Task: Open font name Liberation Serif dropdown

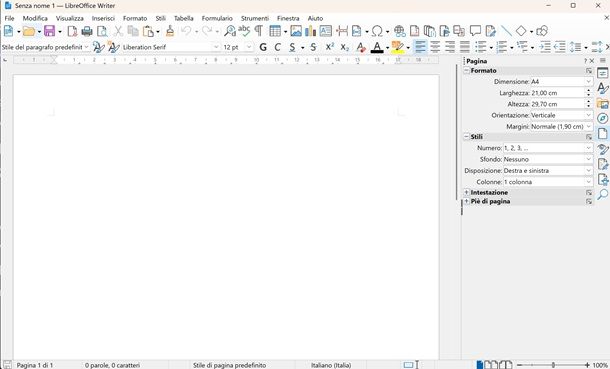Action: coord(216,47)
